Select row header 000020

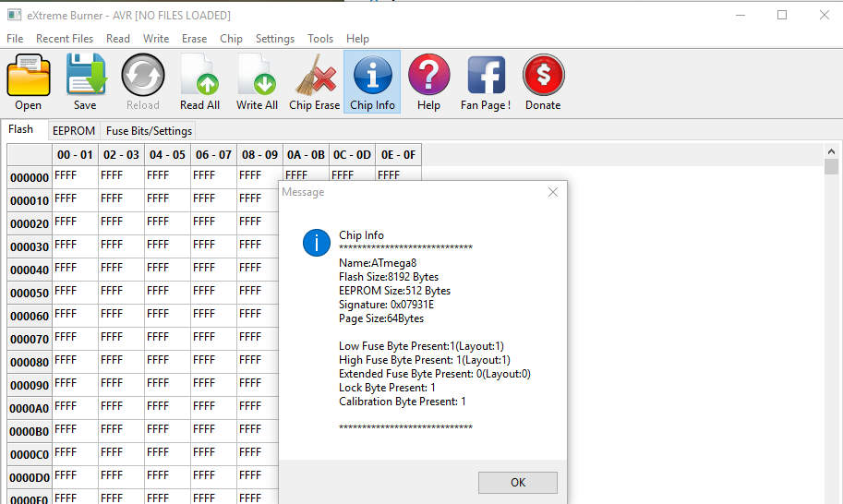pos(30,224)
